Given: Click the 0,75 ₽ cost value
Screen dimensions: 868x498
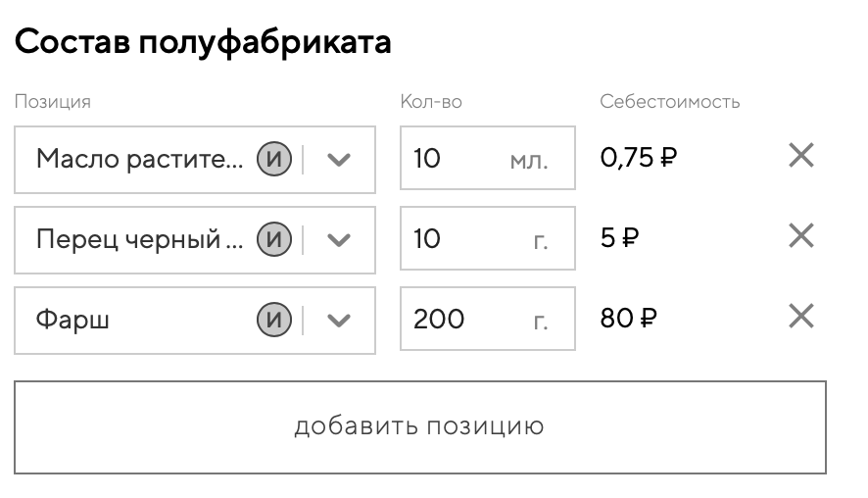Looking at the screenshot, I should [x=638, y=157].
